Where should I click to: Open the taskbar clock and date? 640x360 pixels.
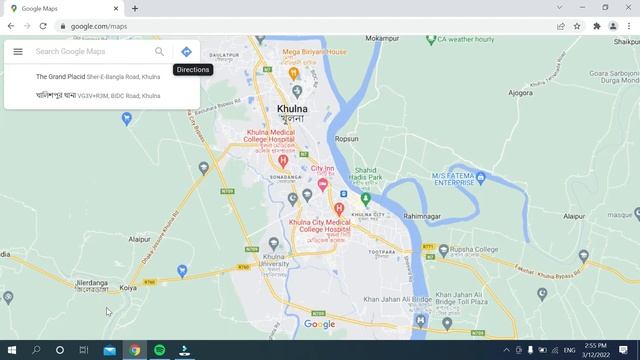[x=596, y=350]
